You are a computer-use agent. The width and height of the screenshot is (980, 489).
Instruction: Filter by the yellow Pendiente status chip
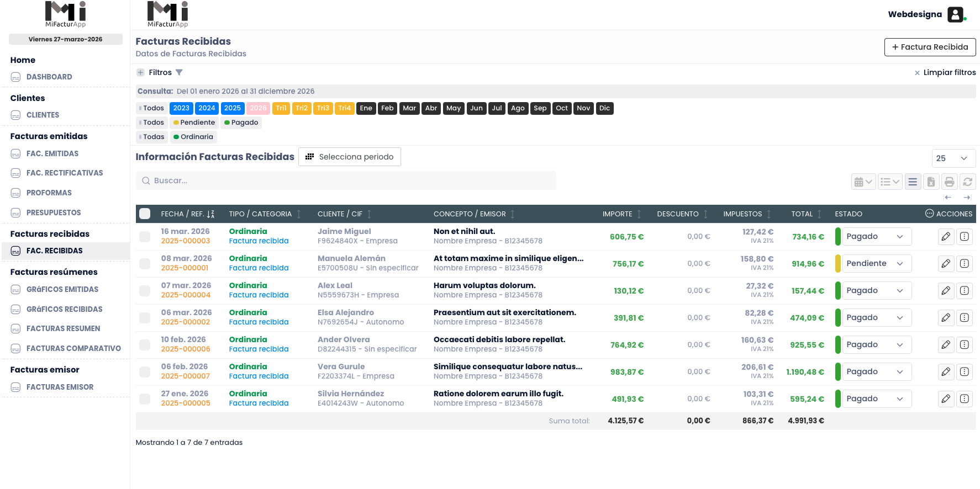coord(194,123)
